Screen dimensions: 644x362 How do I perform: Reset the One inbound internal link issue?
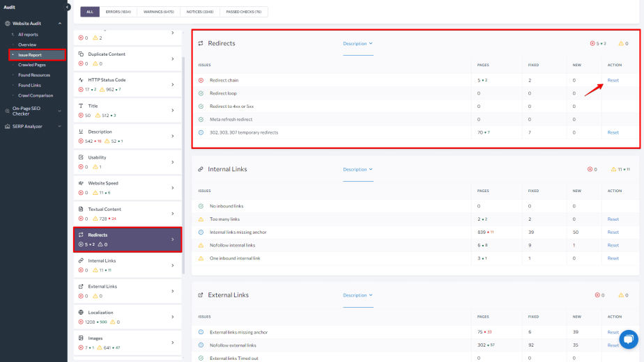tap(613, 258)
